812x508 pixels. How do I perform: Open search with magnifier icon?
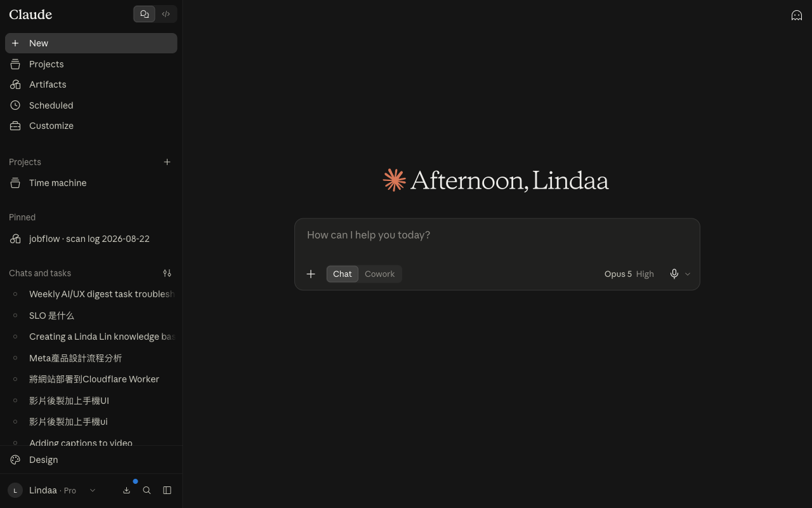coord(147,490)
